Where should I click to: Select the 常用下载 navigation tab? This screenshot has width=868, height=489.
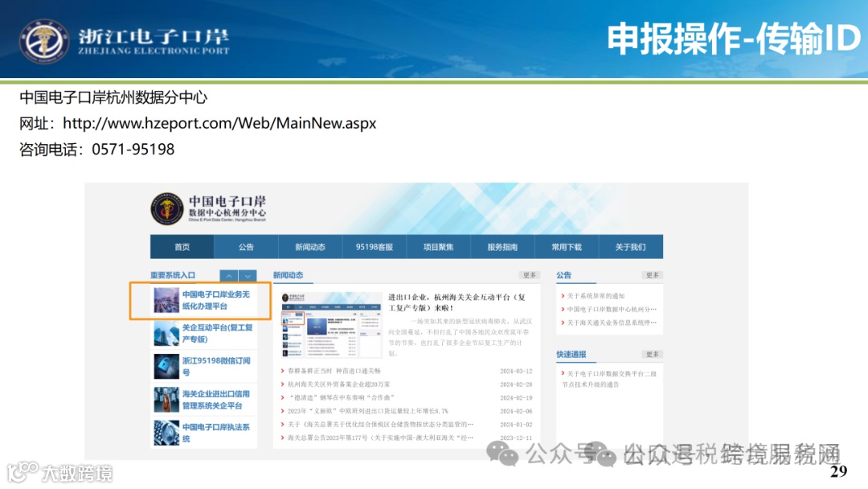(567, 247)
